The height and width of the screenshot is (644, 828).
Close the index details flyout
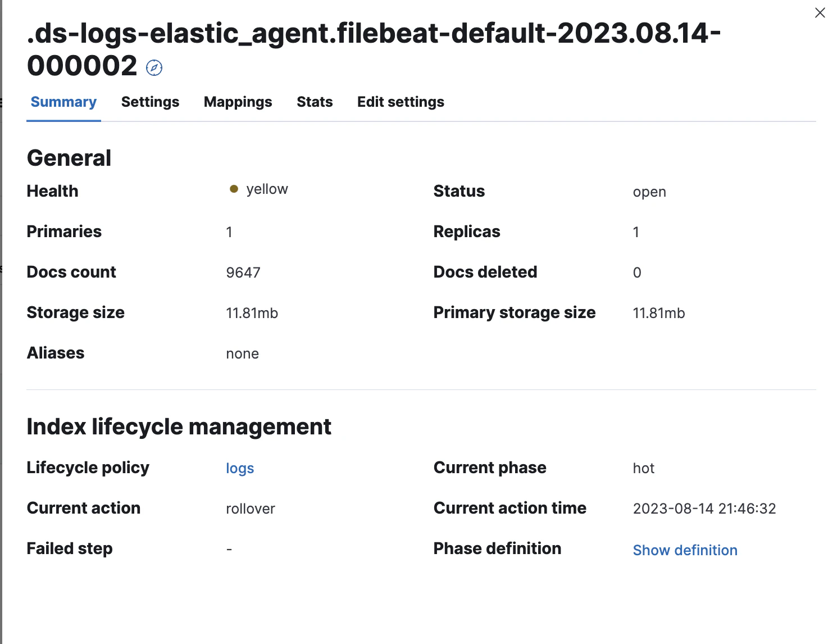tap(820, 13)
